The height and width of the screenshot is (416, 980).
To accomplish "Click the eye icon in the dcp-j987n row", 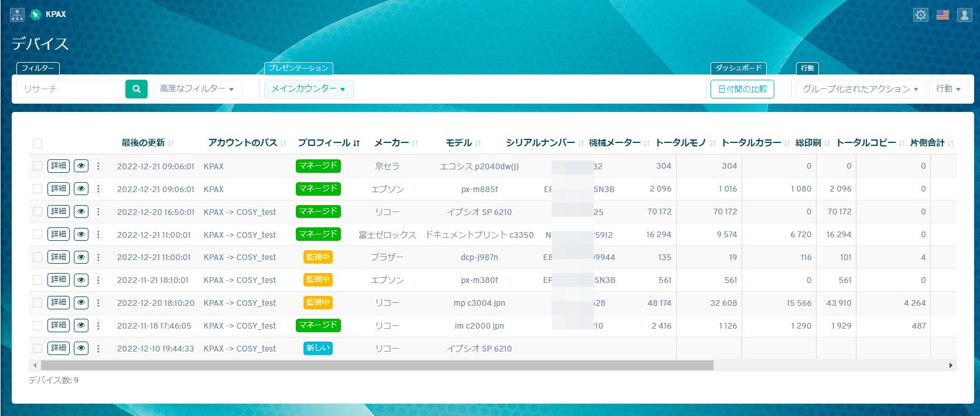I will 81,257.
